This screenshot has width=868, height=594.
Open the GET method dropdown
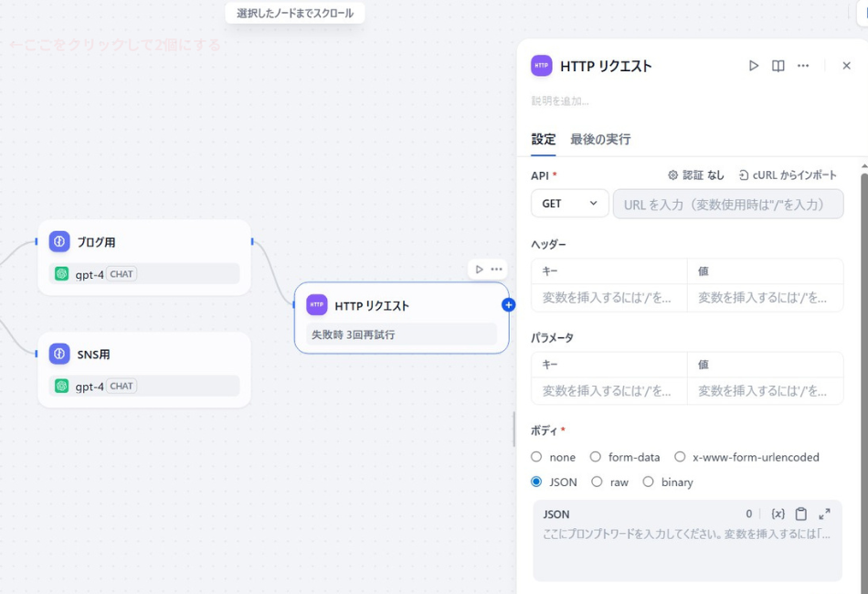coord(569,204)
